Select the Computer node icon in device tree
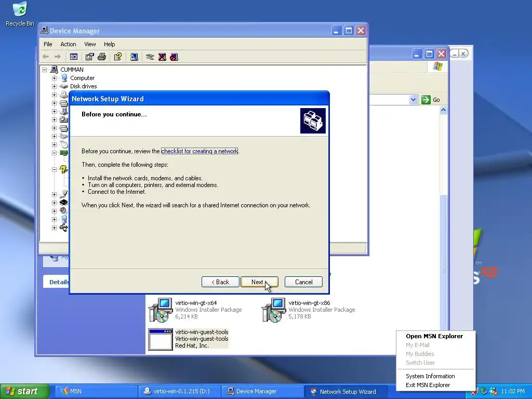This screenshot has width=532, height=399. pos(64,78)
